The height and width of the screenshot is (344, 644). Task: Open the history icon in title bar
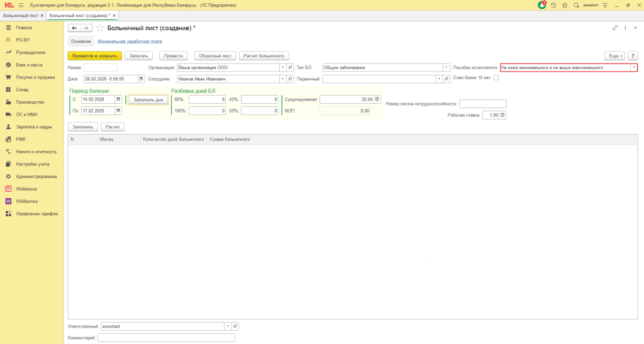pyautogui.click(x=553, y=5)
